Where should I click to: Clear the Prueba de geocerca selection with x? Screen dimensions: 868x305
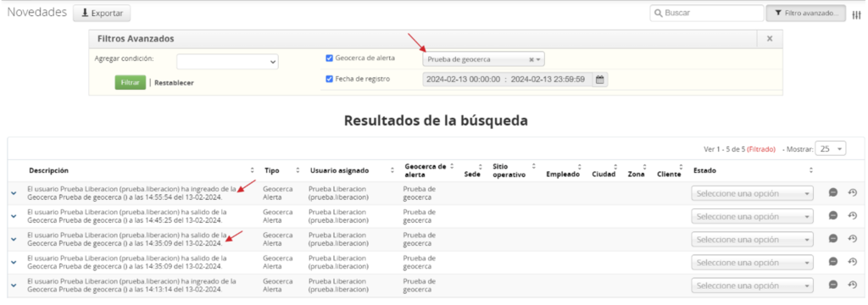click(531, 59)
